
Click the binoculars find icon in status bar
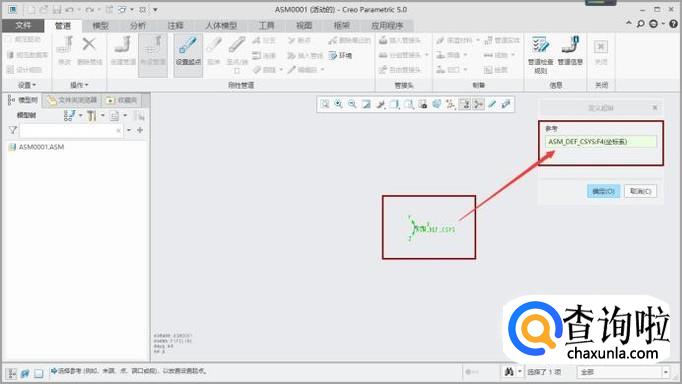509,372
